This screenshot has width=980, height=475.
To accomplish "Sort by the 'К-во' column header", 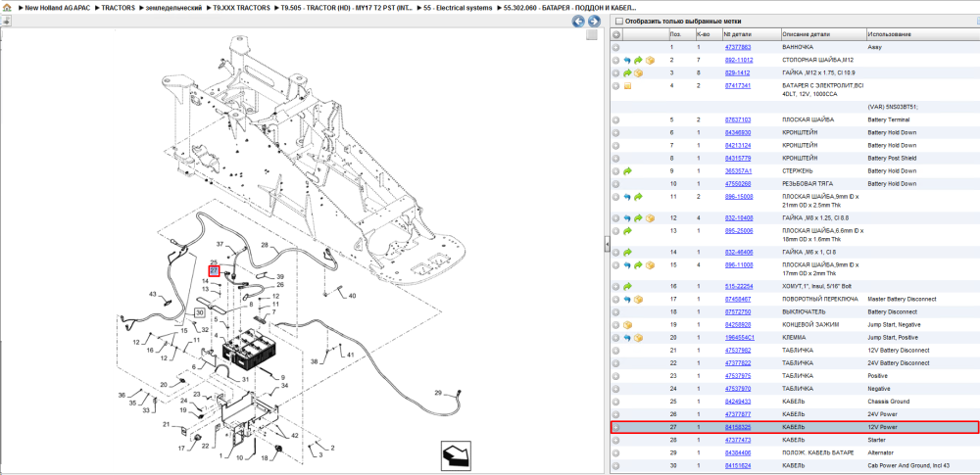I will click(x=708, y=34).
